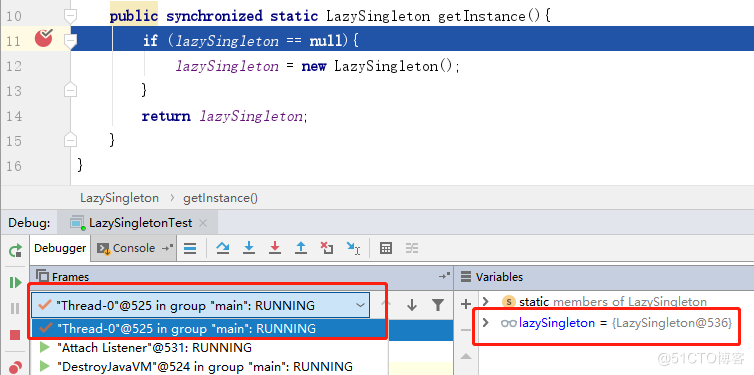Image resolution: width=754 pixels, height=375 pixels.
Task: Open the thread selector dropdown showing Thread-0
Action: 201,305
